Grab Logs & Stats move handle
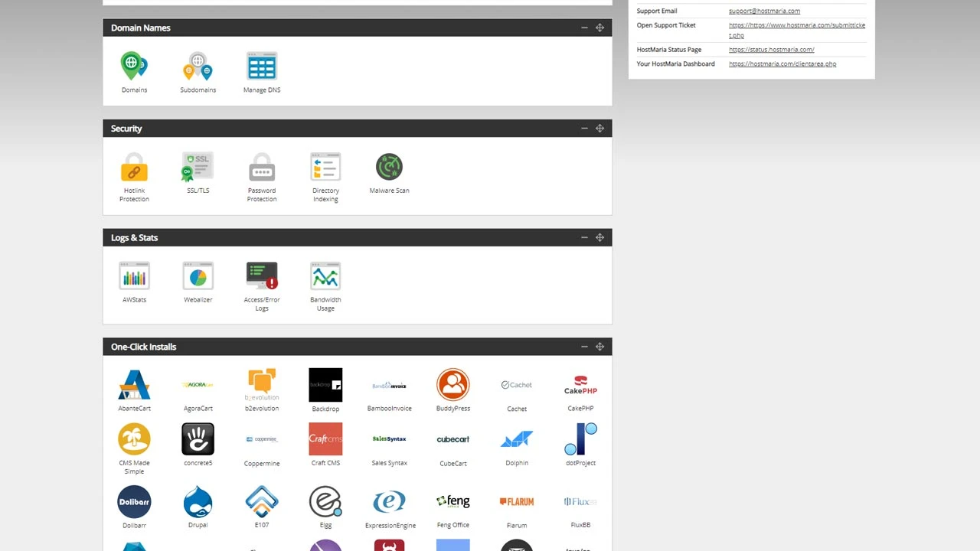 [x=599, y=237]
